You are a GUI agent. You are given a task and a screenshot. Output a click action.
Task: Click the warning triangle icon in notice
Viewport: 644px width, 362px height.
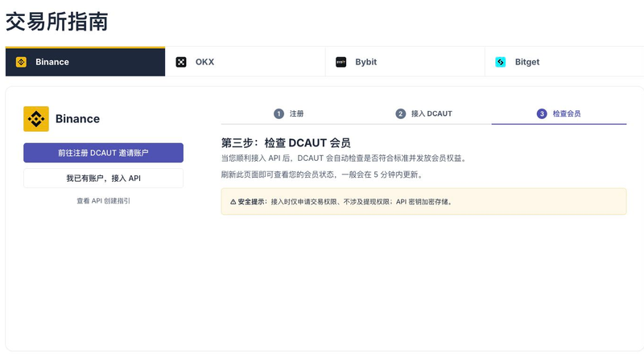[233, 202]
